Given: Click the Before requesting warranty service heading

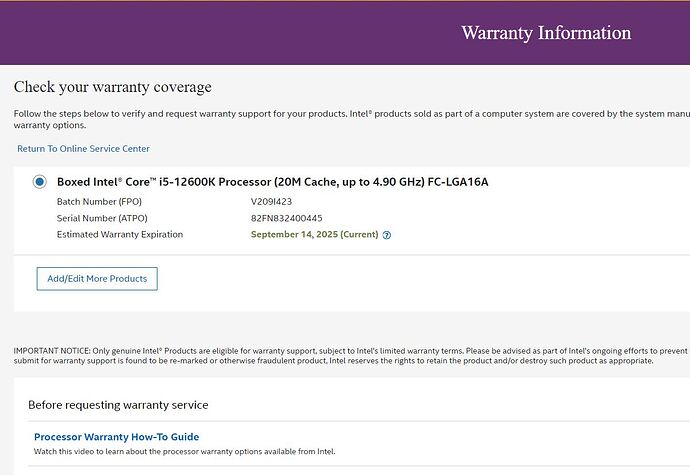Looking at the screenshot, I should (x=118, y=405).
